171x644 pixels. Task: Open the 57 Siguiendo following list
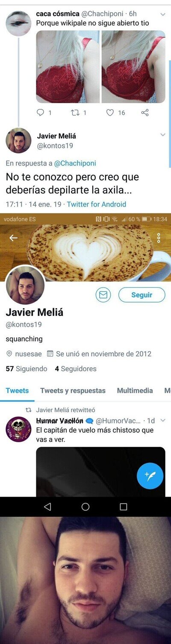point(27,369)
